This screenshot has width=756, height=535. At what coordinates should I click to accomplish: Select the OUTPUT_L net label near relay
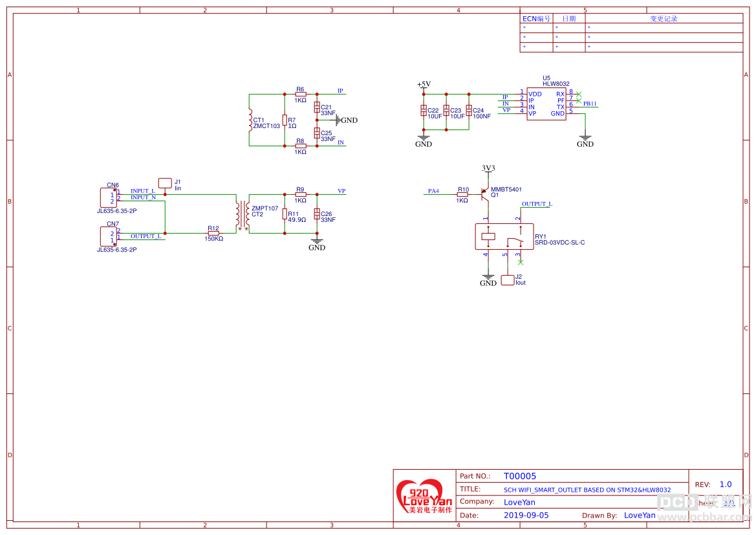click(537, 204)
